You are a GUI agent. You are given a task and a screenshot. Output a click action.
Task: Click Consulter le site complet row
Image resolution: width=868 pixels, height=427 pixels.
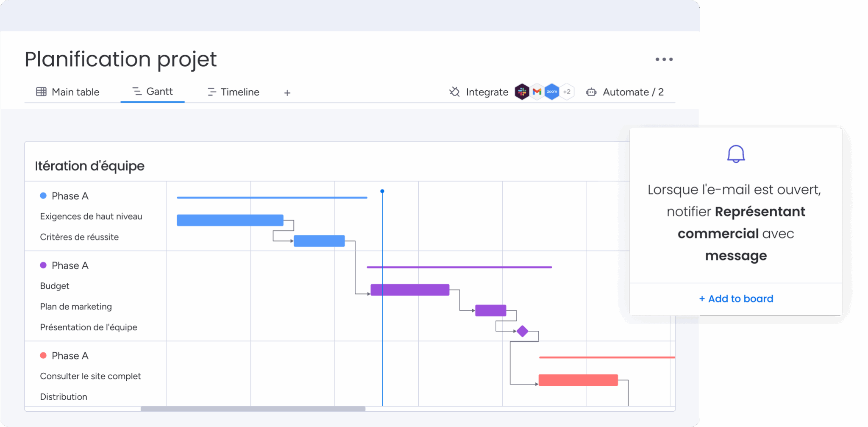90,376
